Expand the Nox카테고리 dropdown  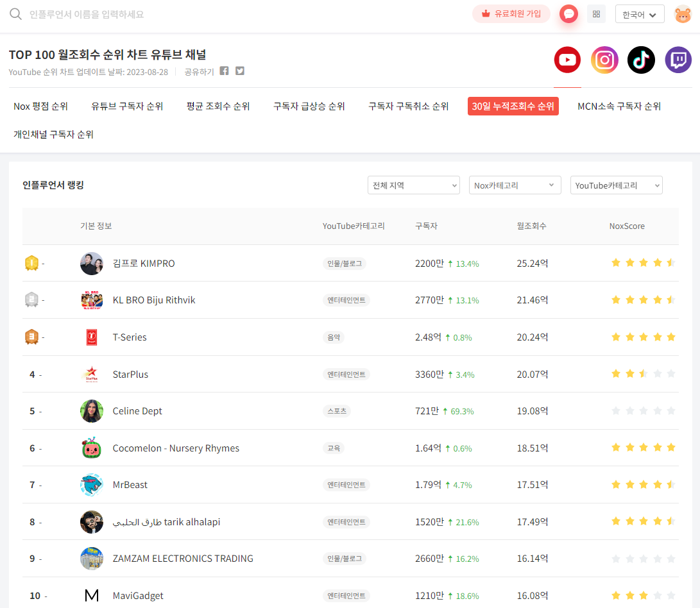515,185
